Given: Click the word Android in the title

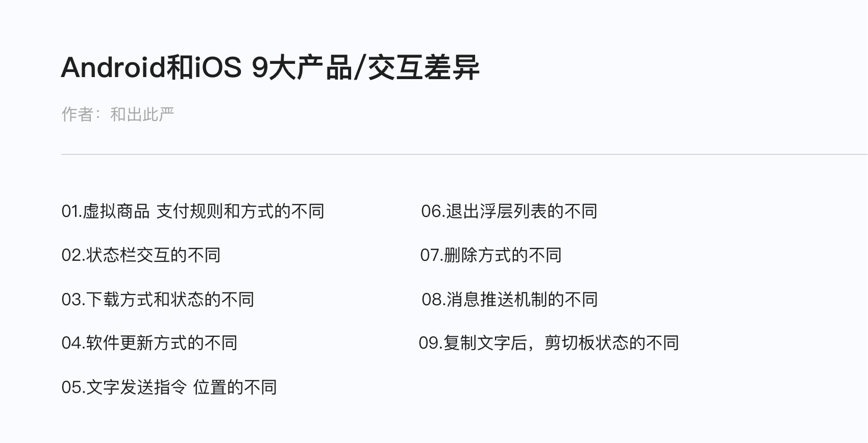Looking at the screenshot, I should tap(113, 67).
